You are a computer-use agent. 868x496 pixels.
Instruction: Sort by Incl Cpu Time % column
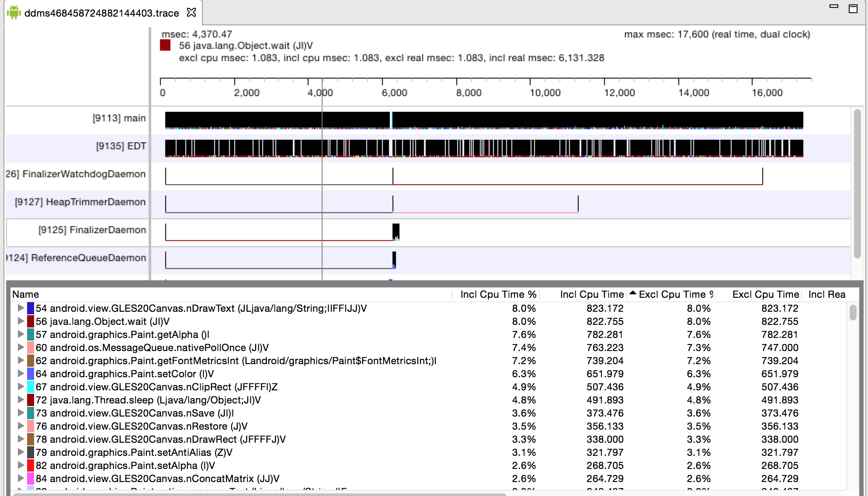(x=498, y=294)
